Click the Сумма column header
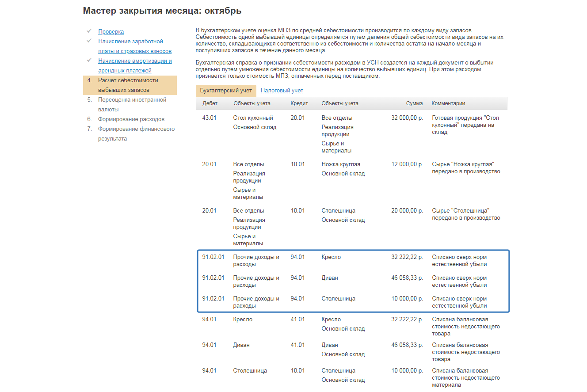 [414, 103]
